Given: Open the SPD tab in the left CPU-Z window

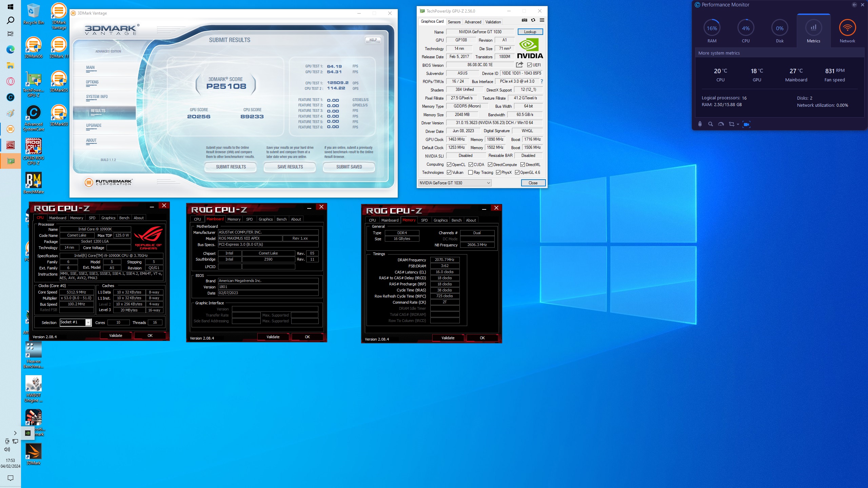Looking at the screenshot, I should pos(92,218).
